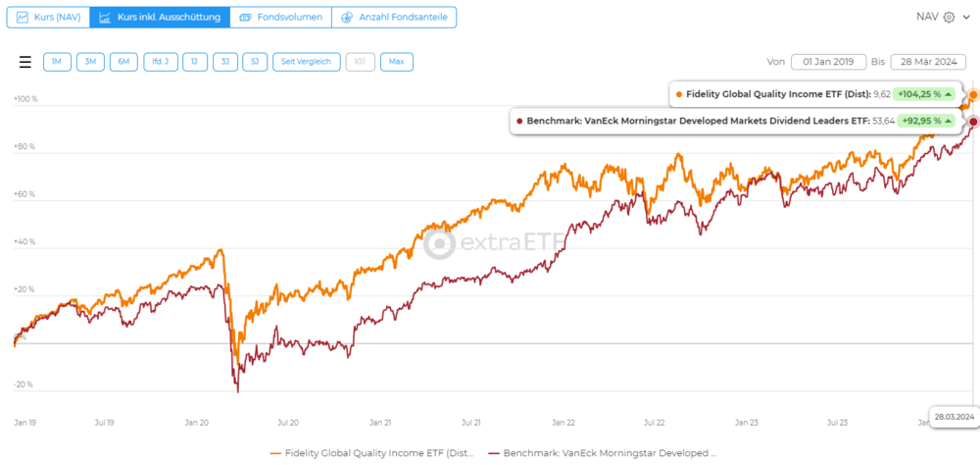Viewport: 980px width, 465px height.
Task: Click the Max range button
Action: click(x=396, y=62)
